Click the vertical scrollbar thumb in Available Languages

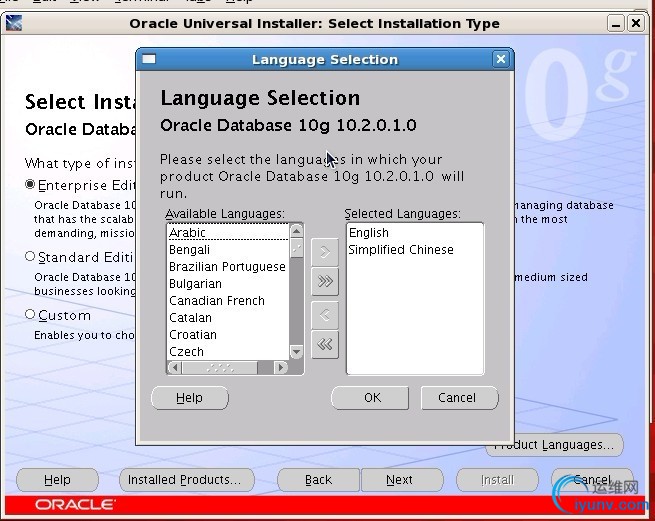296,249
